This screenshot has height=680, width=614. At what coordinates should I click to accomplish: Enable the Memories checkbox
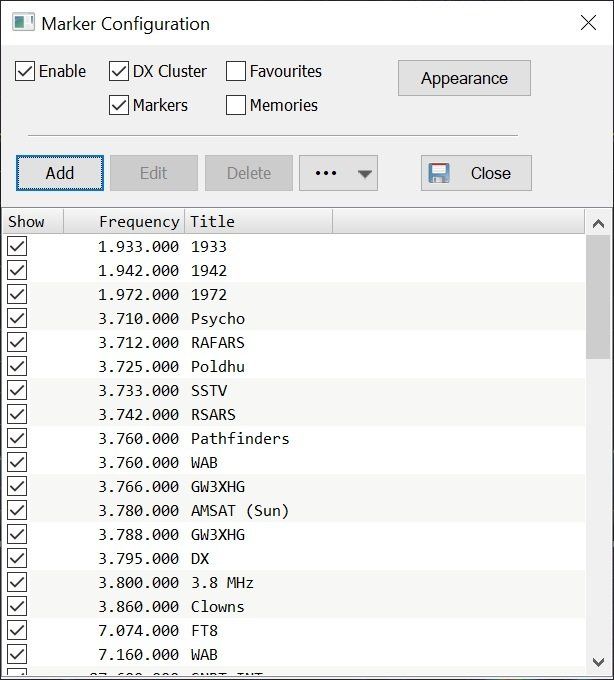236,105
